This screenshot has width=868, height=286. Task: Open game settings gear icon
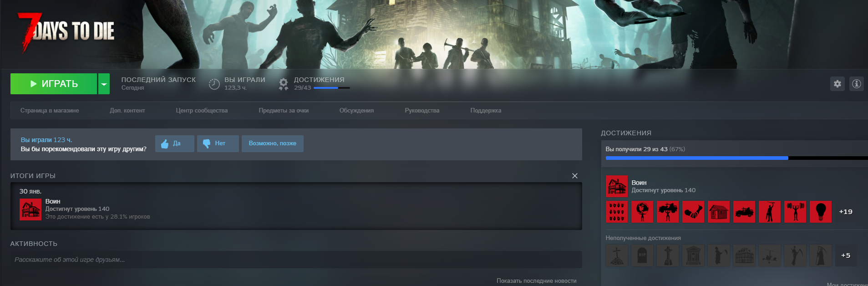pos(838,84)
